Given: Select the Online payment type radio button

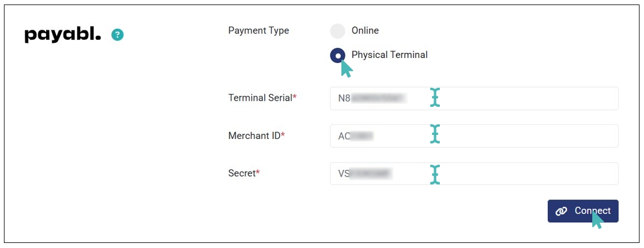Looking at the screenshot, I should tap(337, 31).
